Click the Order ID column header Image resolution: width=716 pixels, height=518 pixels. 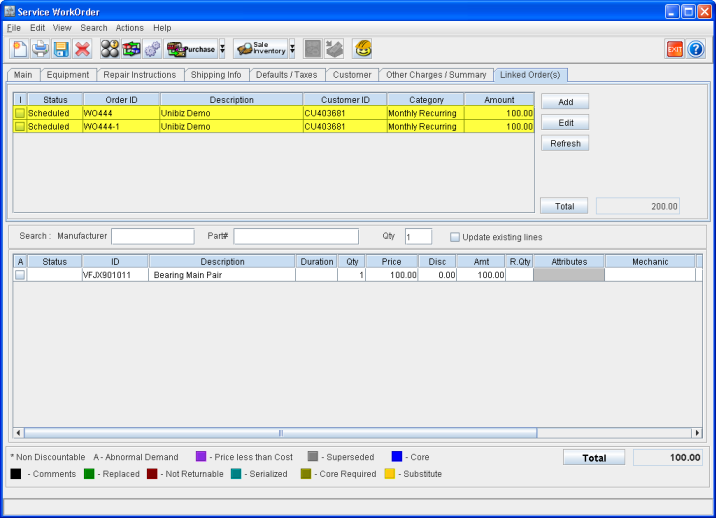121,100
